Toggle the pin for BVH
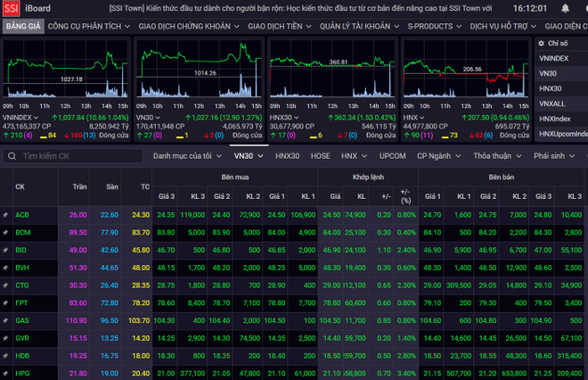The image size is (588, 380). click(5, 268)
